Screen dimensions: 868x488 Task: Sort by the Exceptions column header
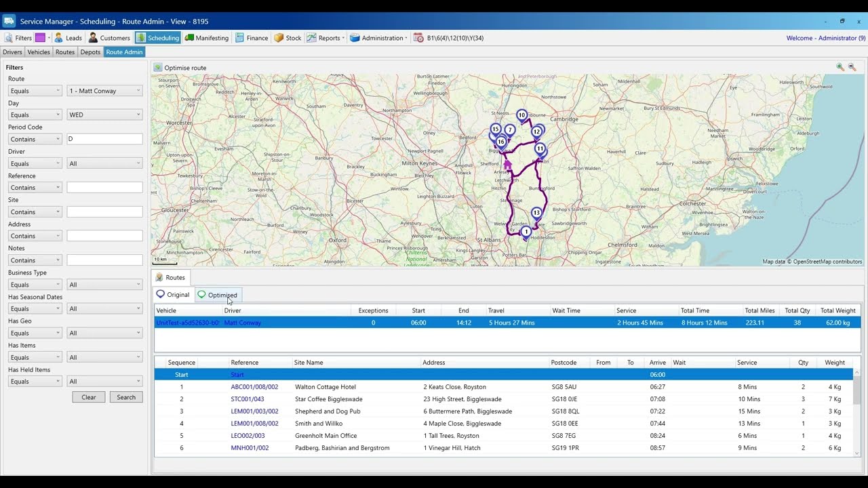[x=373, y=310]
